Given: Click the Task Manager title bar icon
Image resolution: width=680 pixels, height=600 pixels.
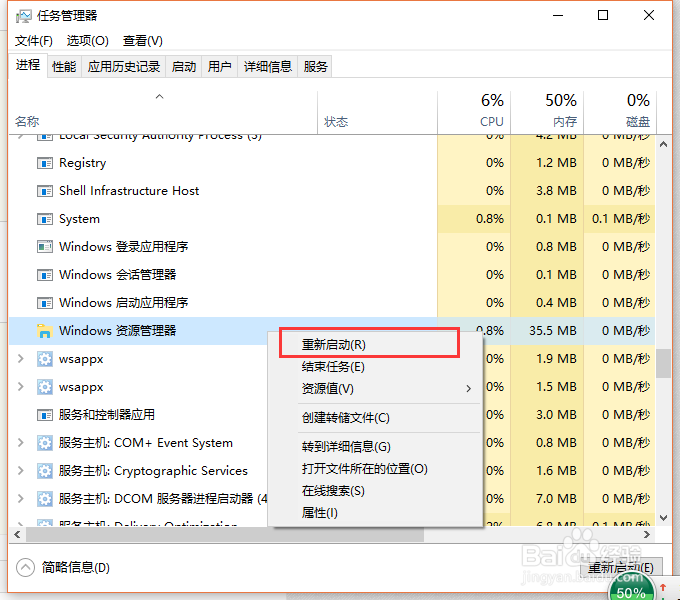Looking at the screenshot, I should [23, 16].
